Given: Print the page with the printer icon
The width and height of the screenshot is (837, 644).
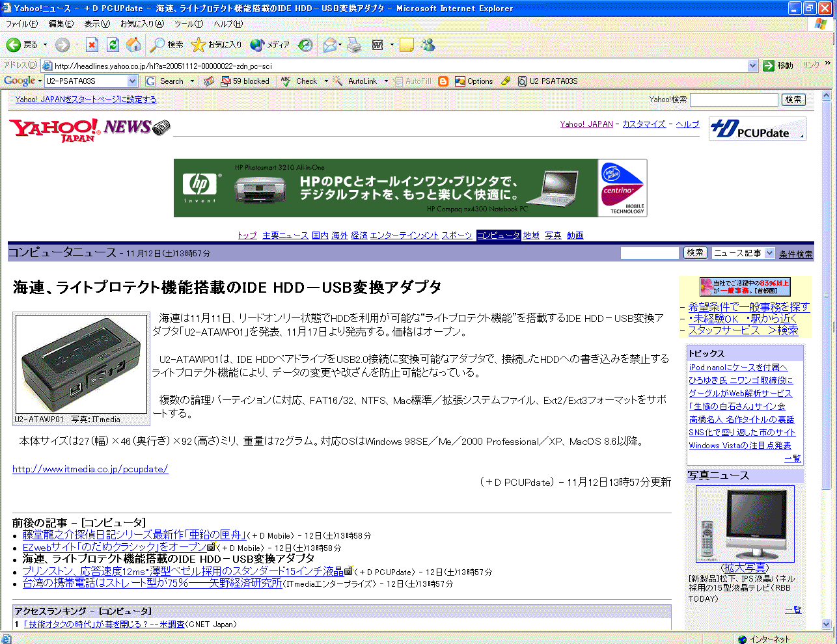Looking at the screenshot, I should coord(354,45).
